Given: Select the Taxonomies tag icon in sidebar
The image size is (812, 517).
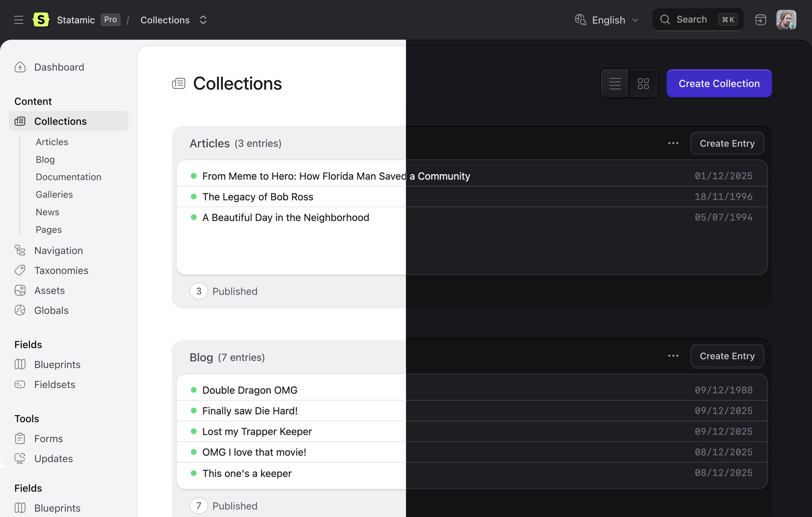Looking at the screenshot, I should [20, 270].
